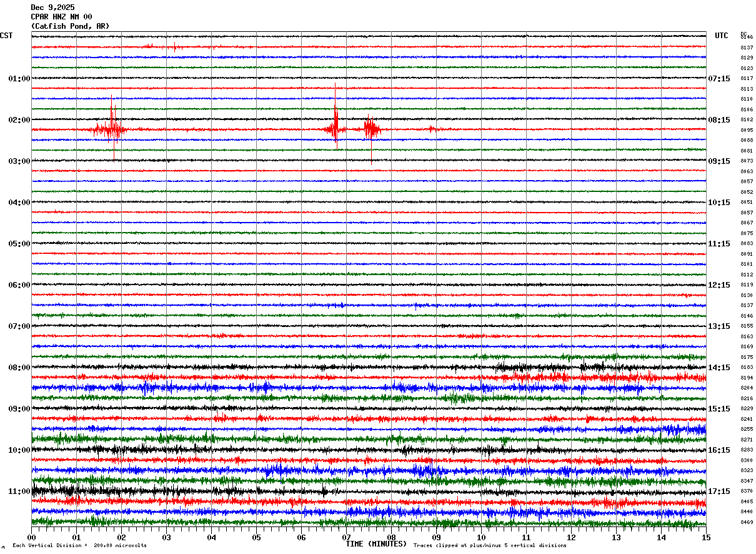Click the 12:15 UTC time label
Screen dimensions: 756x554
pyautogui.click(x=719, y=285)
